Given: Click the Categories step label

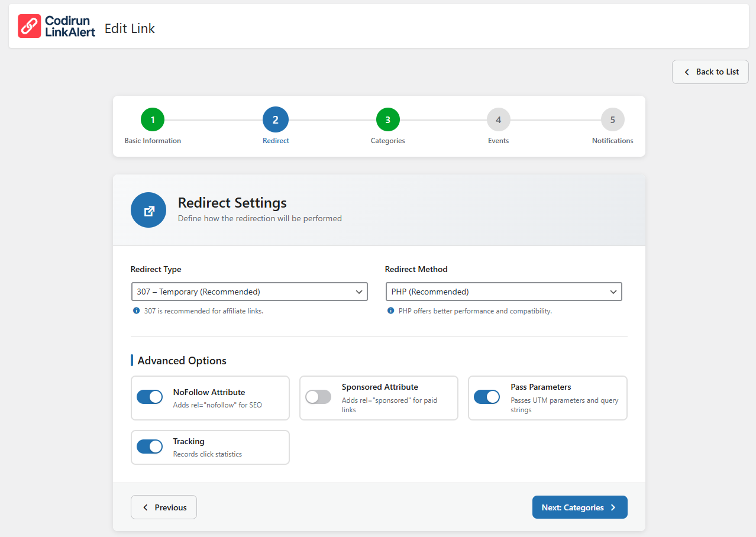Looking at the screenshot, I should [388, 141].
